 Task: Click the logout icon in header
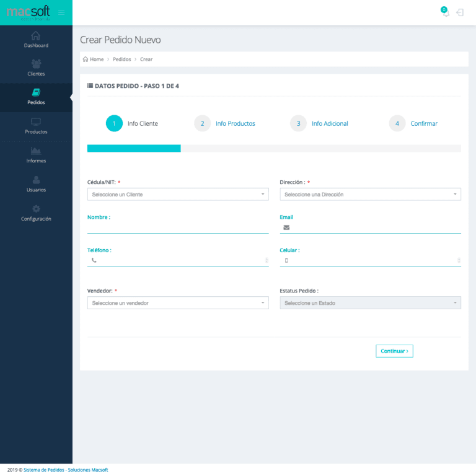pyautogui.click(x=460, y=12)
